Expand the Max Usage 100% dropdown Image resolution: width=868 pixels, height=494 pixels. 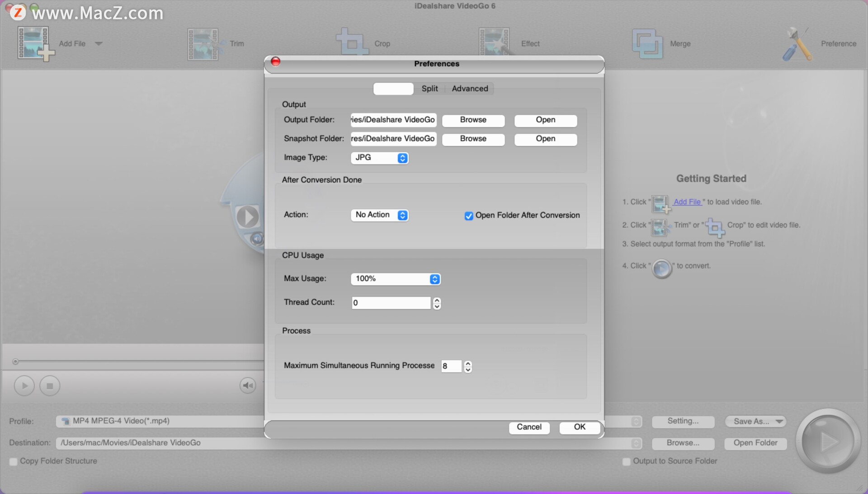coord(434,279)
